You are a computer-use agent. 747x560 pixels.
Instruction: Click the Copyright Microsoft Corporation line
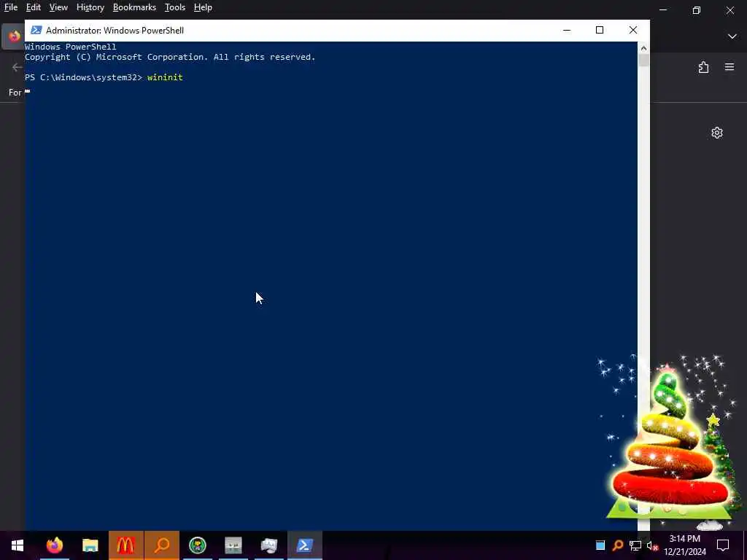coord(170,57)
